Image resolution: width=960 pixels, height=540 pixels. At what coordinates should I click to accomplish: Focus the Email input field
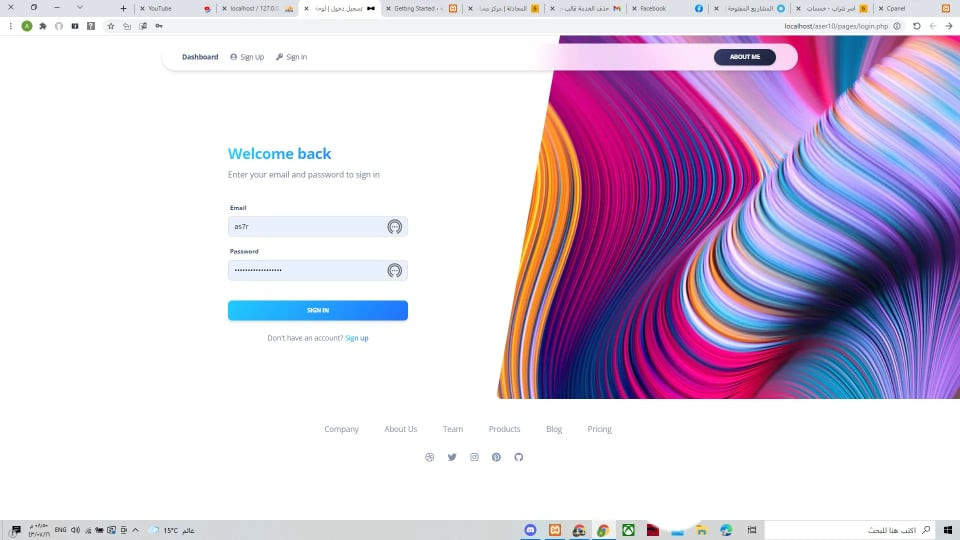[318, 227]
